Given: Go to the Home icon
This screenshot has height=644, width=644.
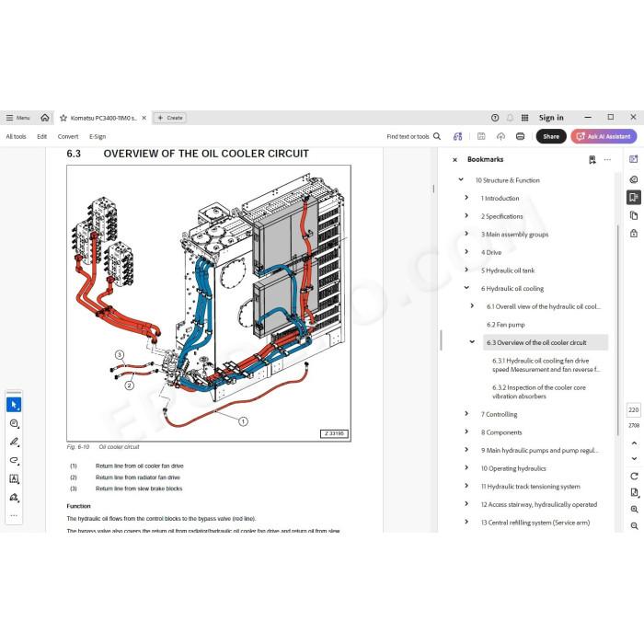Looking at the screenshot, I should pos(45,118).
